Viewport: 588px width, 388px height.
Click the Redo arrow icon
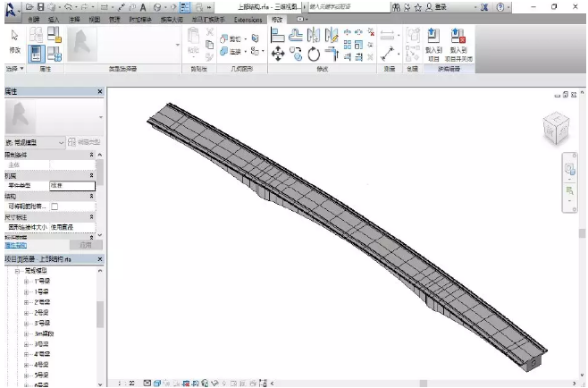pos(85,7)
